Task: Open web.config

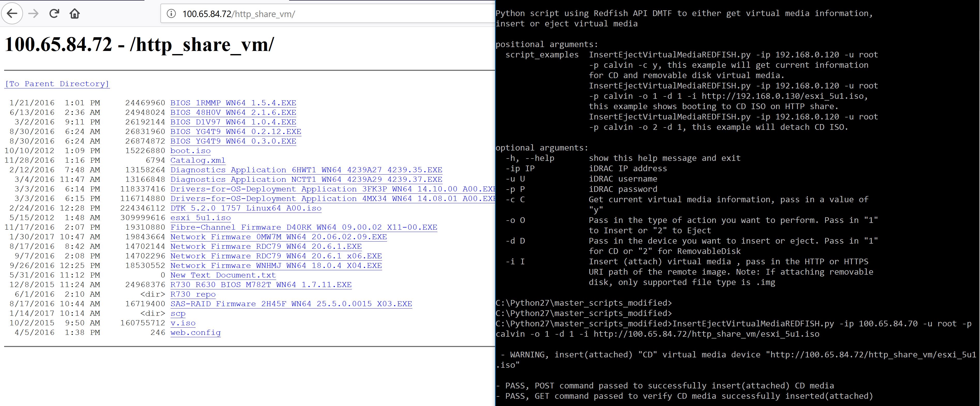Action: pos(196,333)
